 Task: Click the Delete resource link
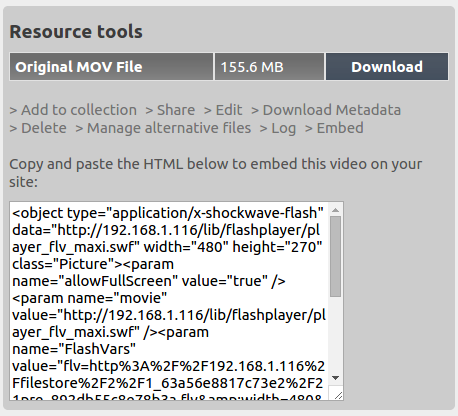[x=38, y=128]
